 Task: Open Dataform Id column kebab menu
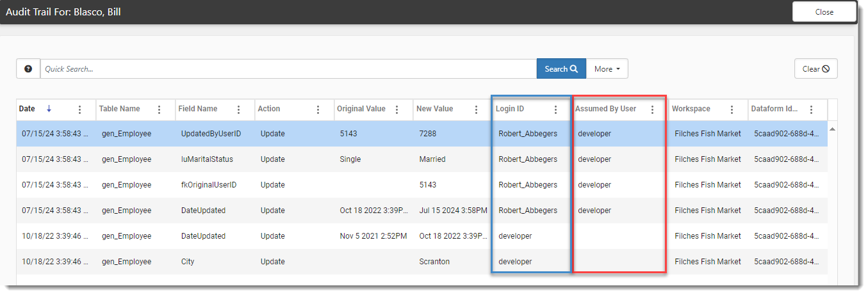click(811, 109)
